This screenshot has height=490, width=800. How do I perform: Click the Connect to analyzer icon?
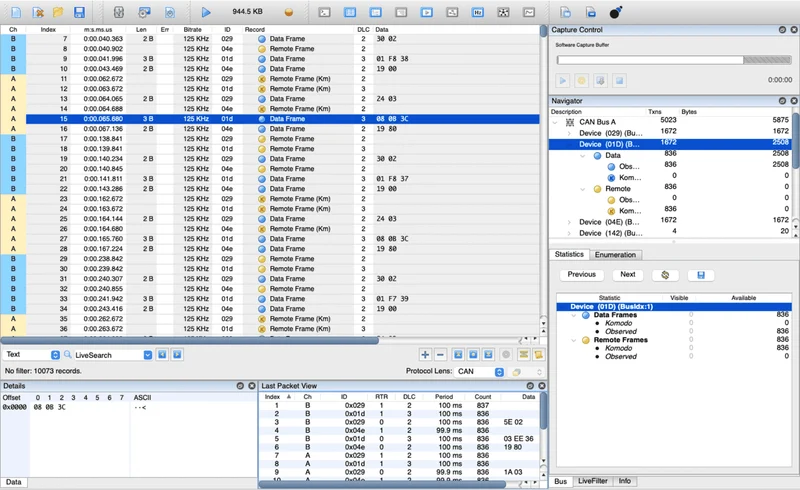click(118, 12)
